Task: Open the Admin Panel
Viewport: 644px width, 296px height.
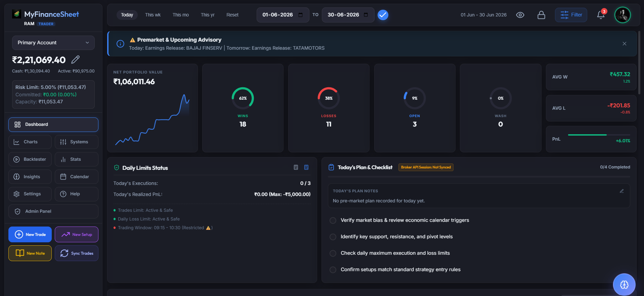Action: (53, 211)
